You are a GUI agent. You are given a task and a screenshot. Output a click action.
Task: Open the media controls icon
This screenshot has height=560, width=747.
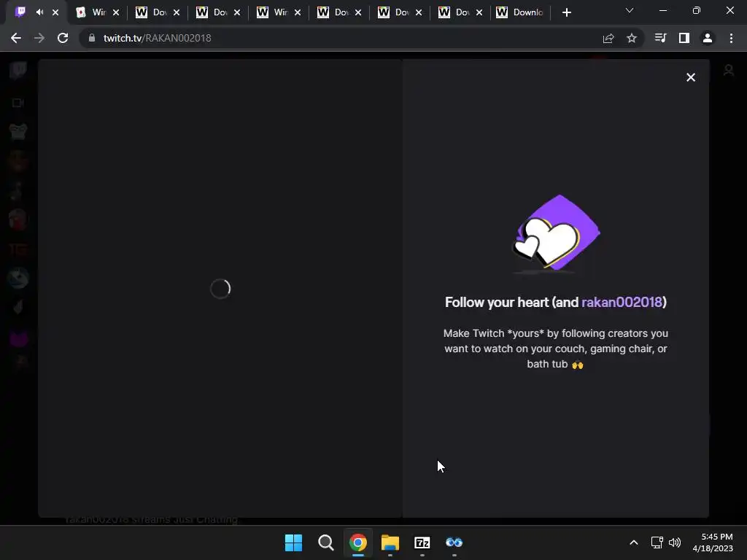click(x=660, y=38)
